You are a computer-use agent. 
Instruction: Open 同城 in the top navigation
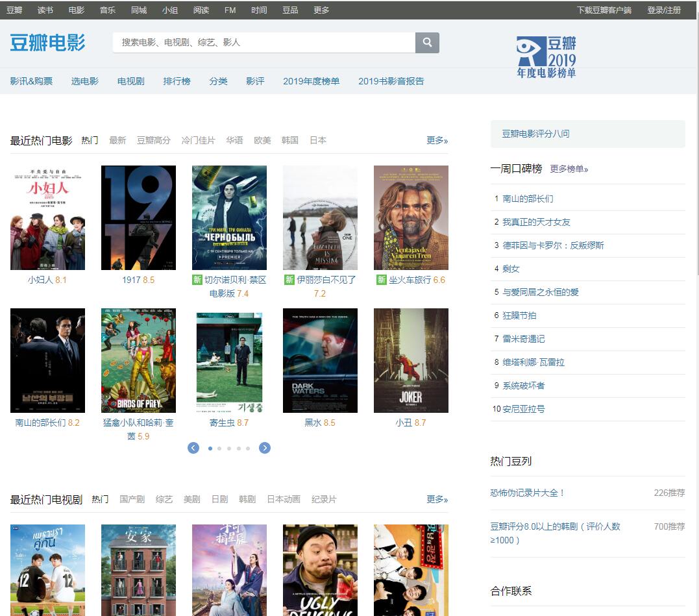139,10
